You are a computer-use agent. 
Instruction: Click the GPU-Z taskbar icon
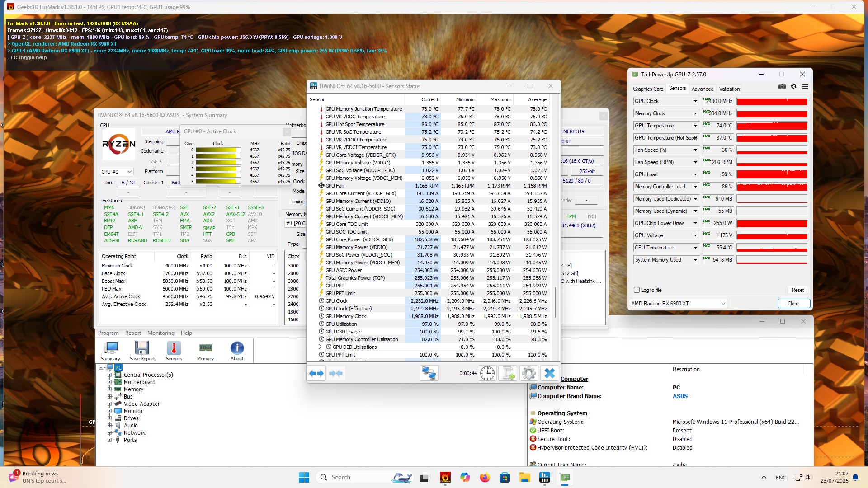[x=565, y=477]
